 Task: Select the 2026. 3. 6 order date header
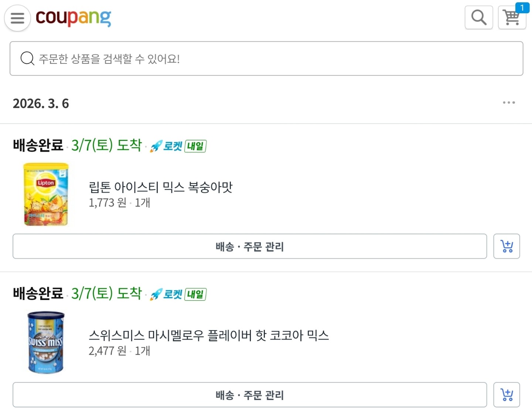41,103
